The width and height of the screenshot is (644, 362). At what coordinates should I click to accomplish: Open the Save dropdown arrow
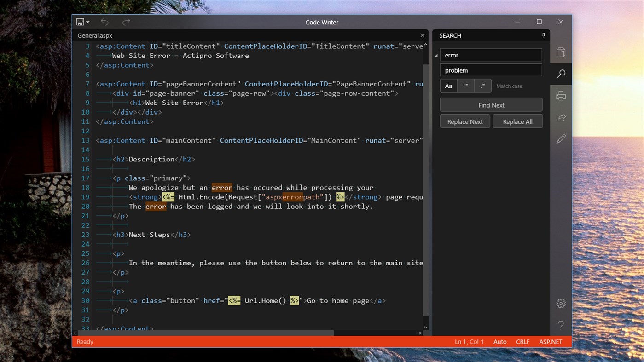tap(87, 22)
